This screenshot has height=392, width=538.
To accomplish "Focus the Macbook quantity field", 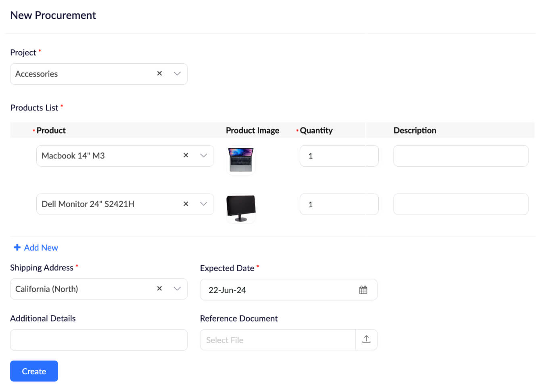I will (338, 156).
